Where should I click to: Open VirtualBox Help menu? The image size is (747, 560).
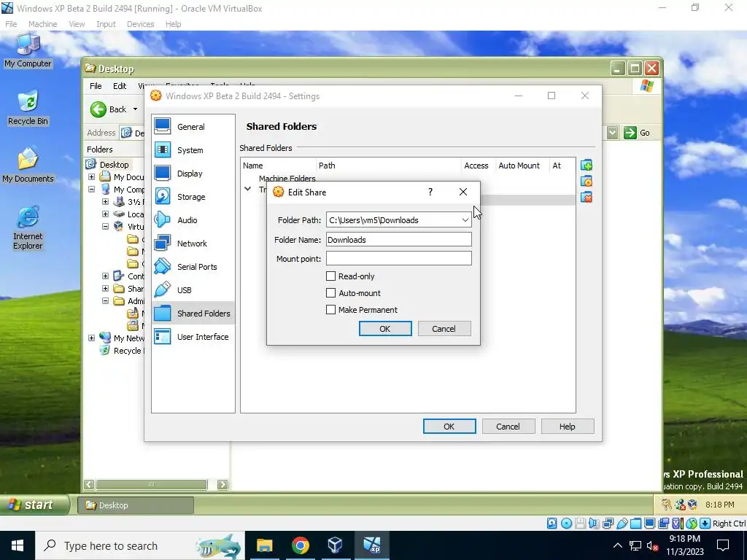click(x=173, y=24)
